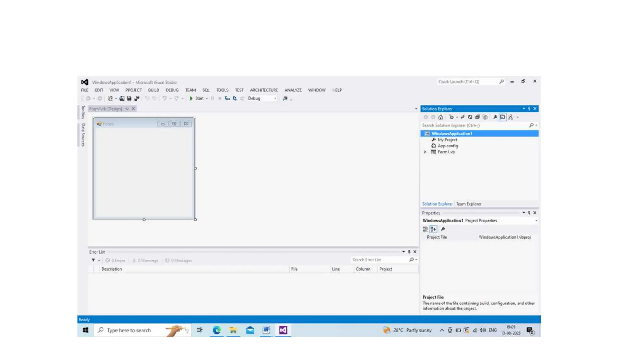Viewport: 644px width, 362px height.
Task: Open the Debug configuration dropdown
Action: click(275, 99)
